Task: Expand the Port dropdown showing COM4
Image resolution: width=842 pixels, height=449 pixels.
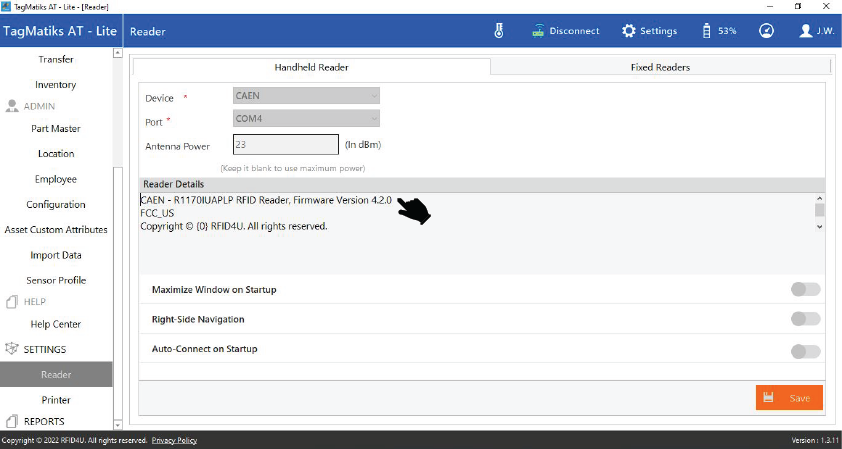Action: [x=306, y=119]
